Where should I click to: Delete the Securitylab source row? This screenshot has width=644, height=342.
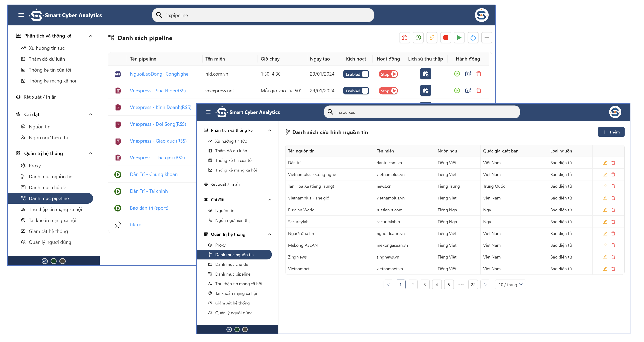pos(613,222)
